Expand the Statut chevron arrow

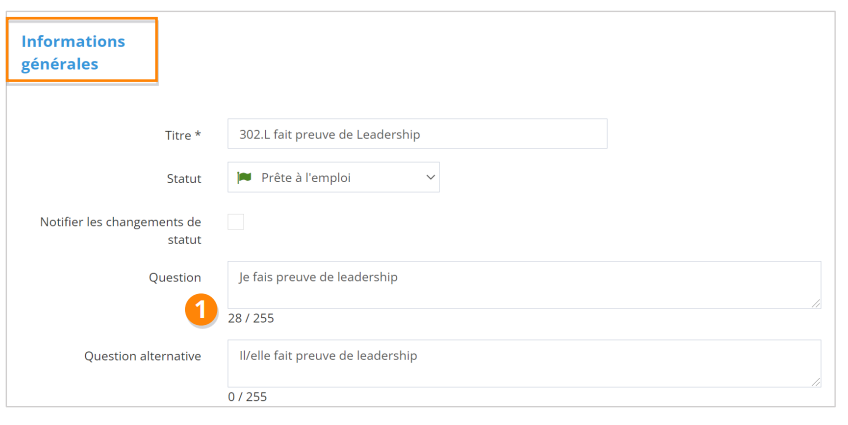pos(431,178)
